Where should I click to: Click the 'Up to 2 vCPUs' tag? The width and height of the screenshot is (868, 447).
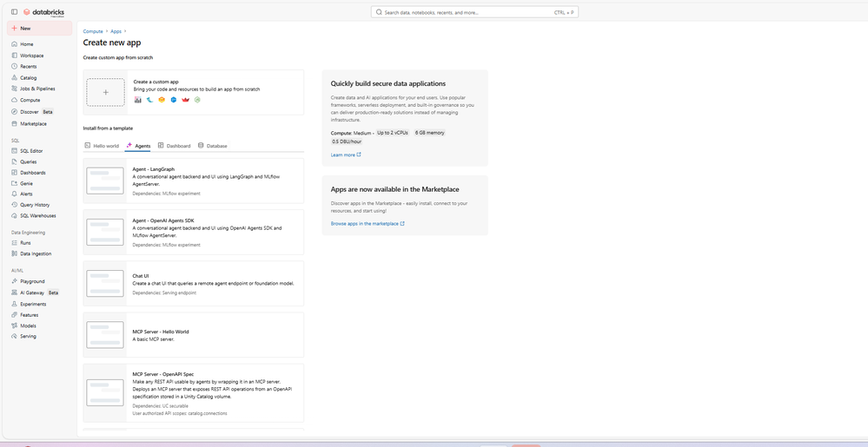(x=391, y=133)
